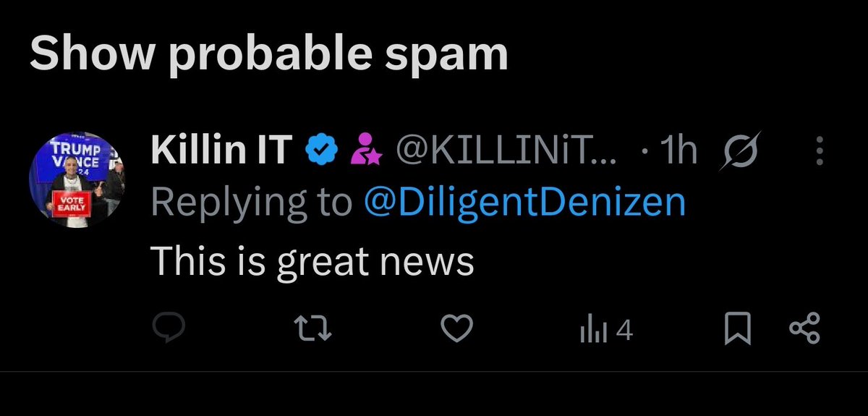
Task: Open the @KILLINiT handle profile link
Action: (505, 151)
